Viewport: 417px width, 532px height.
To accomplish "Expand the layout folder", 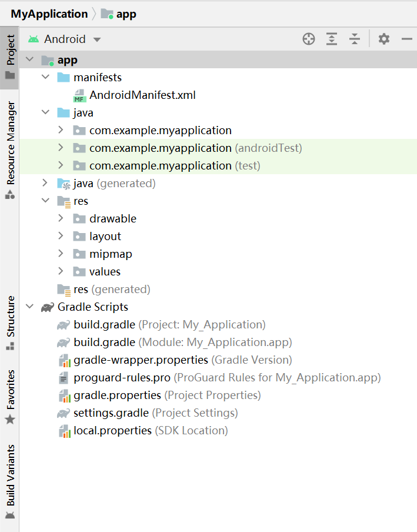I will (x=61, y=236).
